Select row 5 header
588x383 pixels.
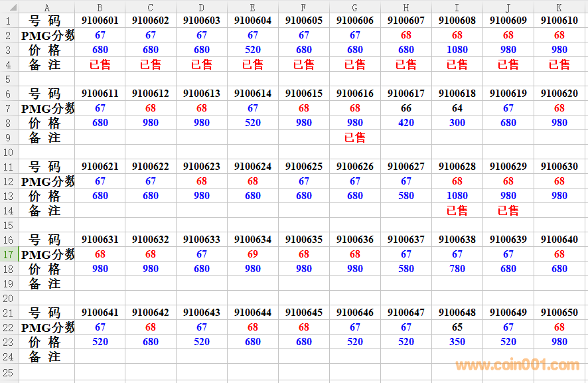(9, 79)
